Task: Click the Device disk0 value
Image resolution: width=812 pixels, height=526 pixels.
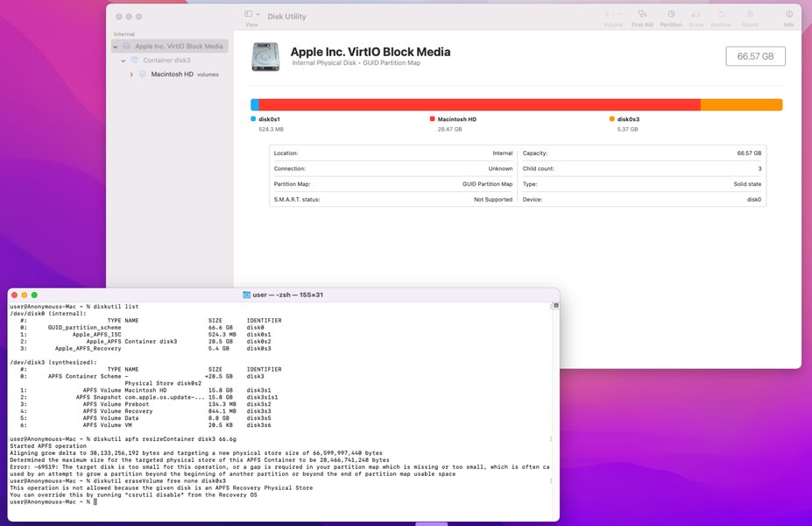Action: 754,200
